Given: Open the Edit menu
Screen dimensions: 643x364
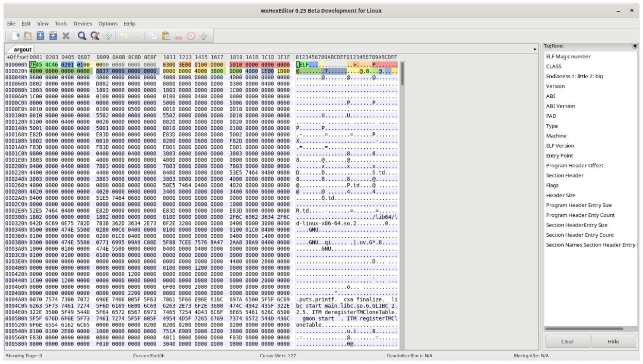Looking at the screenshot, I should tap(26, 24).
